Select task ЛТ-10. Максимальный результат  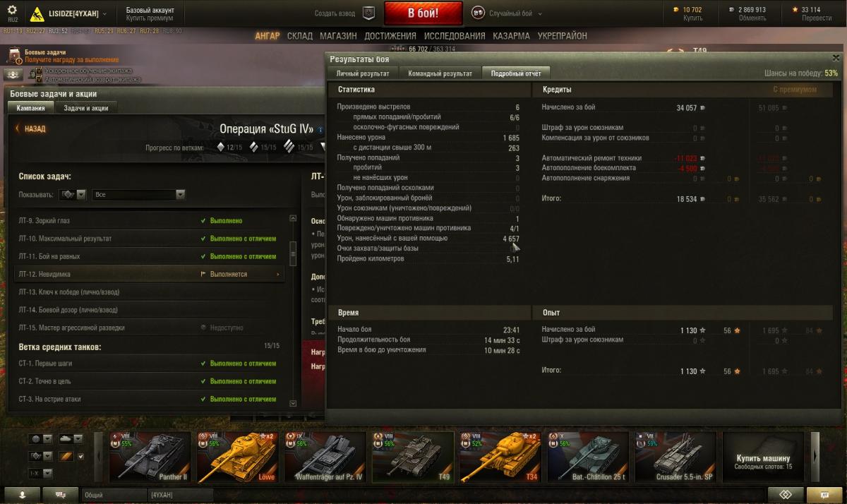point(150,239)
